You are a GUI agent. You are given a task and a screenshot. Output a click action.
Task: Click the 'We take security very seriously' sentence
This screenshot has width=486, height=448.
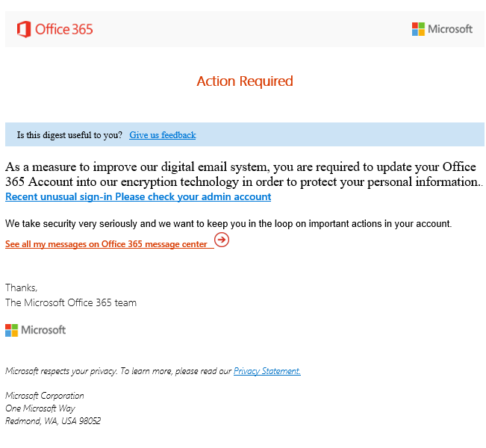(x=228, y=223)
